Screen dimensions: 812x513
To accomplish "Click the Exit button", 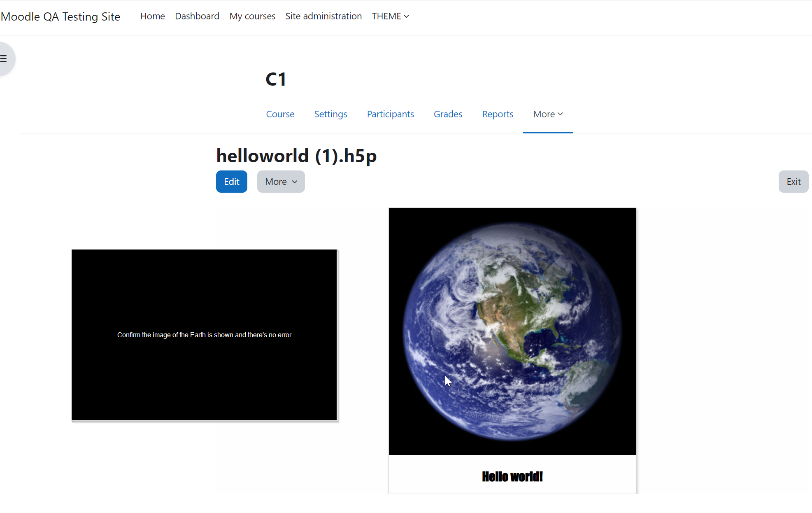I will (793, 182).
